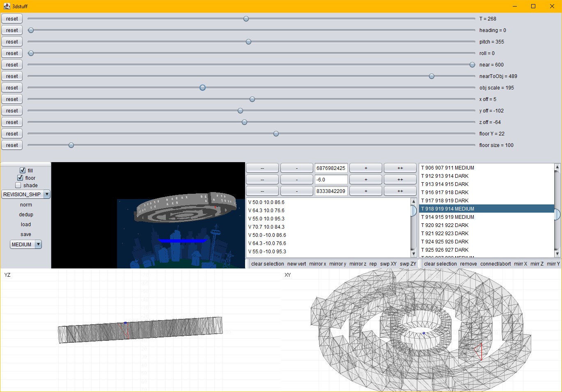Reset the nearToObj value
This screenshot has height=392, width=562.
(12, 76)
